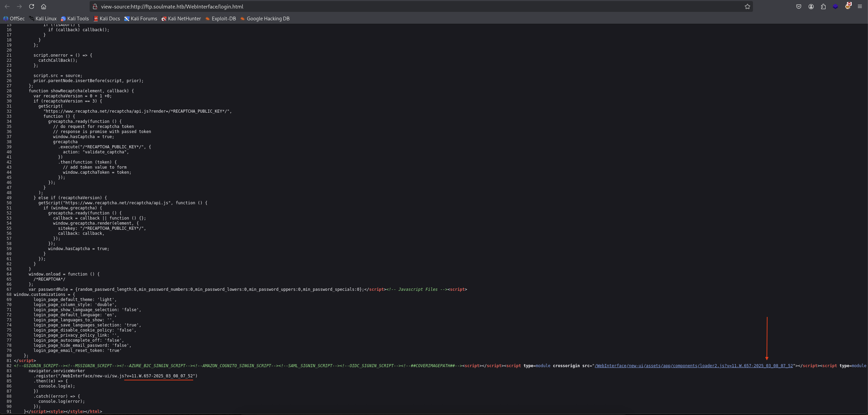Click 'catchCallBack();' on line 22
868x415 pixels.
click(58, 60)
